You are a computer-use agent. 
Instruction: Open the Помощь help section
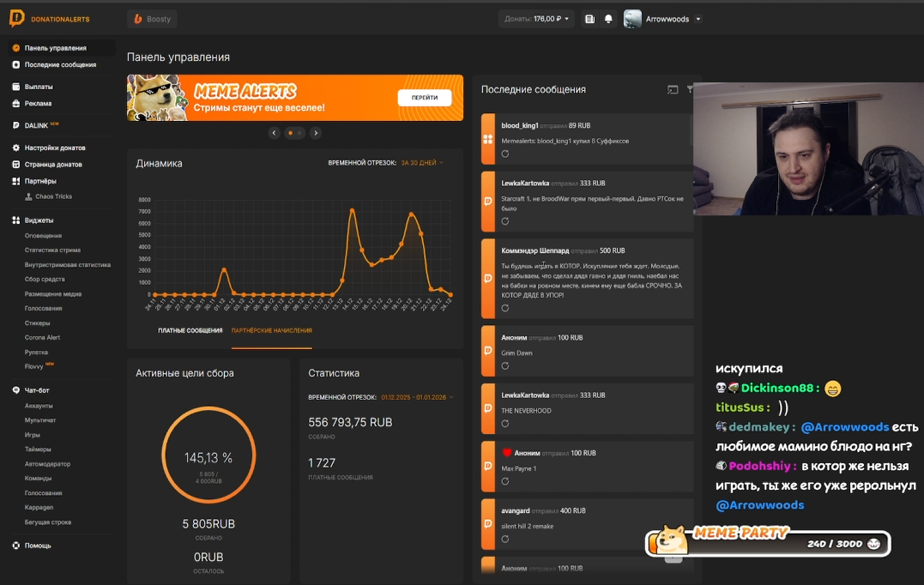38,546
